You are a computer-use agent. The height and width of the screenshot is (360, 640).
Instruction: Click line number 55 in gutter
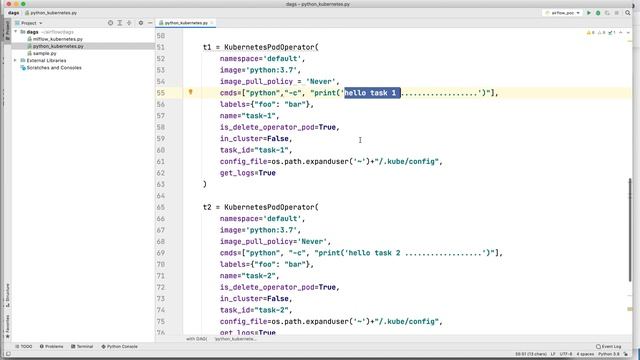(160, 93)
